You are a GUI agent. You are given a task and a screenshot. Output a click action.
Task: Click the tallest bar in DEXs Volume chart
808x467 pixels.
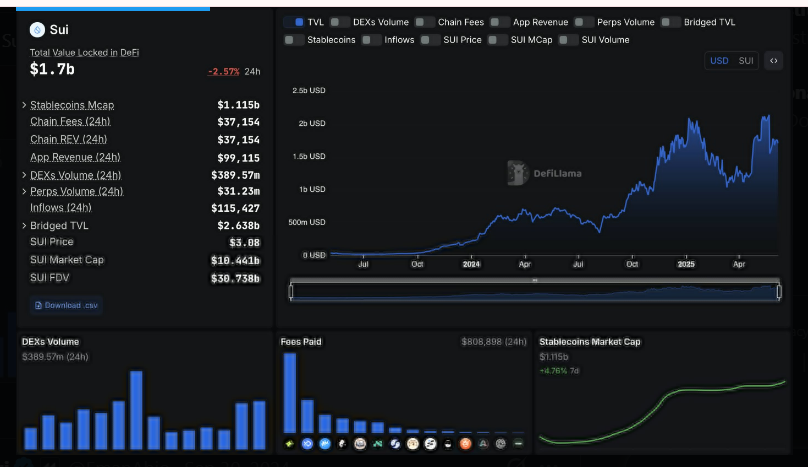coord(136,410)
